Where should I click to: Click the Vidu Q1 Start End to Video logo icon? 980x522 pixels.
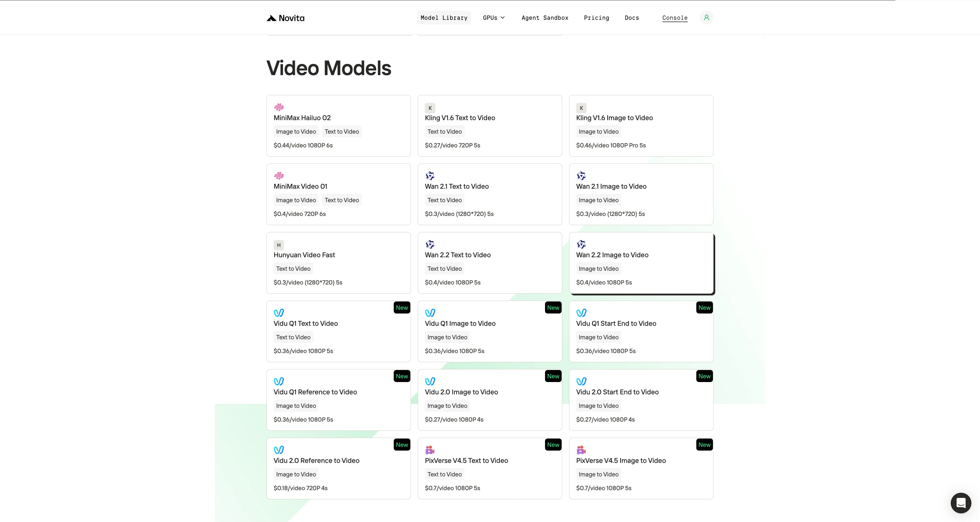[581, 313]
